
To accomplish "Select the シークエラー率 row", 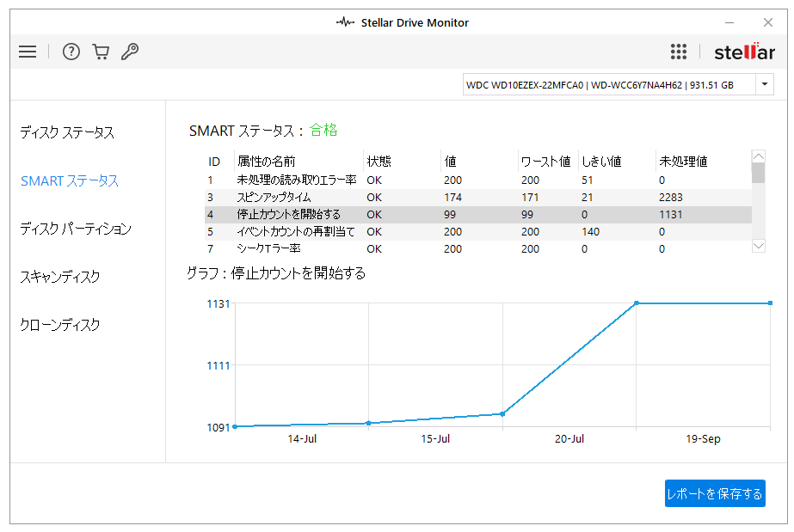I will pos(478,248).
